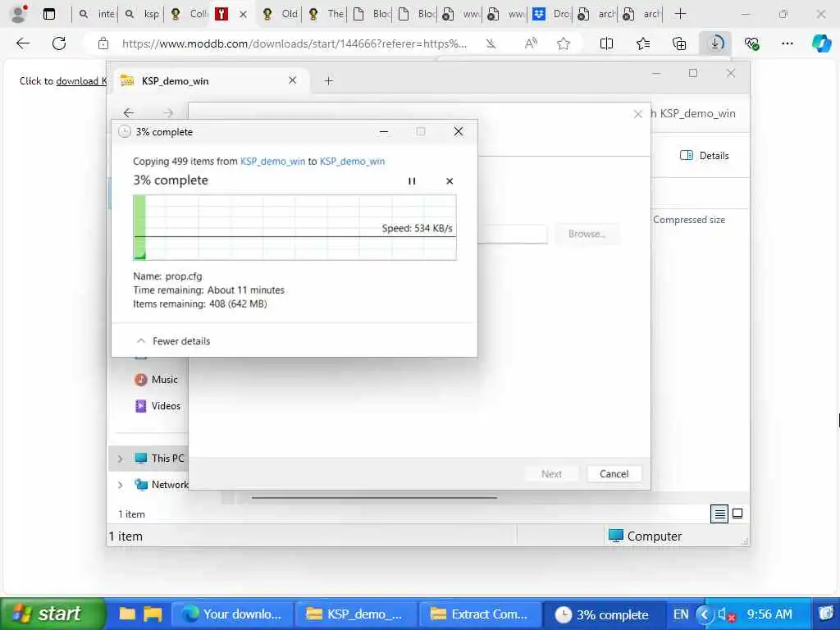This screenshot has height=630, width=840.
Task: Switch File Explorer to details view icon
Action: (719, 514)
